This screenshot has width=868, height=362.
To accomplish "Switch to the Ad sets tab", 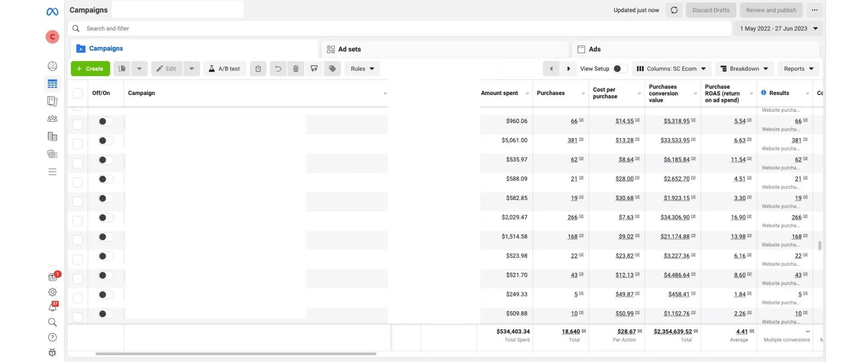I will click(349, 49).
